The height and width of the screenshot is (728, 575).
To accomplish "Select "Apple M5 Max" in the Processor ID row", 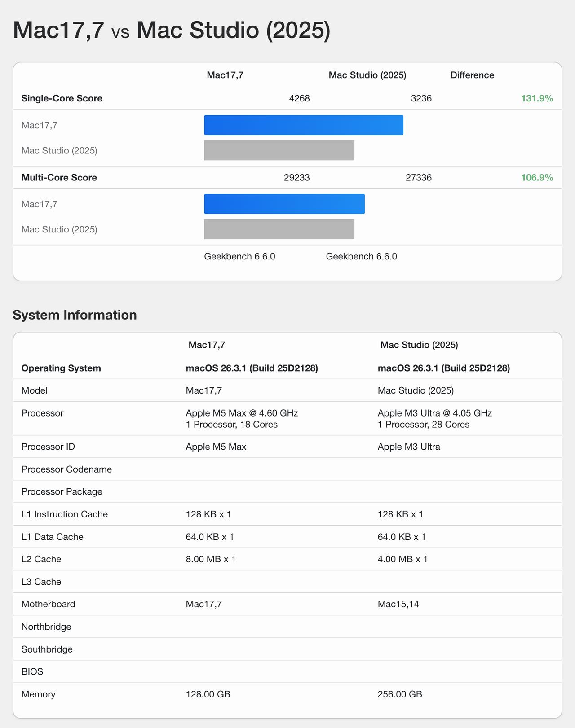I will click(x=216, y=447).
